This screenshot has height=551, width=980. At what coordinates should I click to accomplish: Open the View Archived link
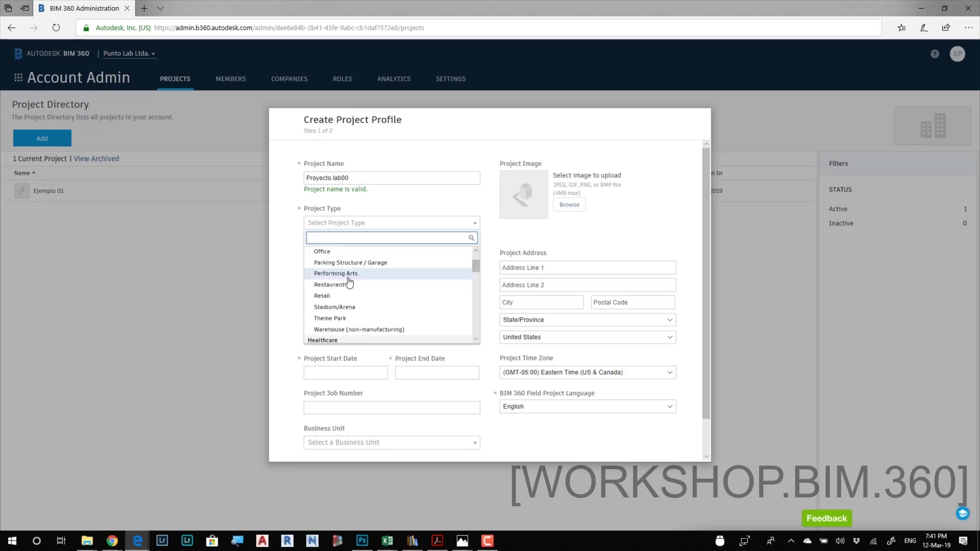point(96,159)
